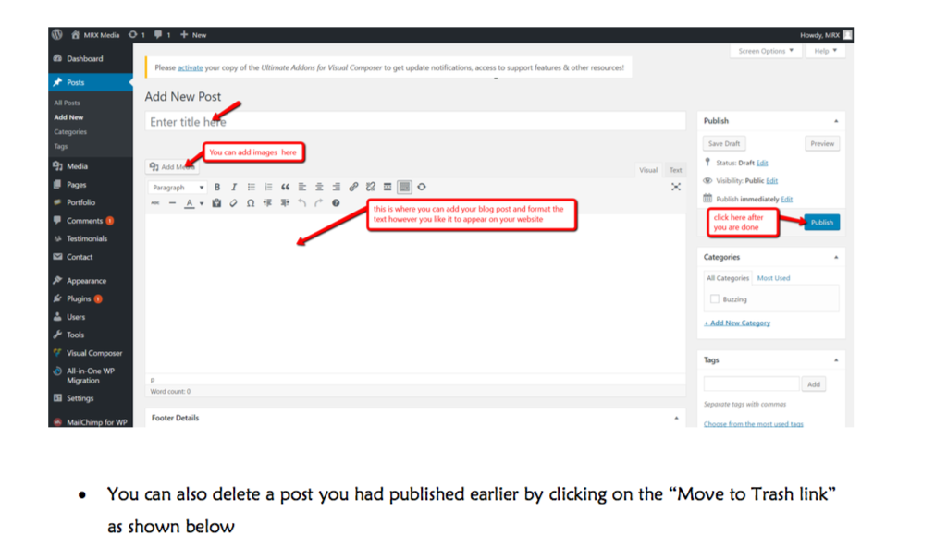Click the WordPress logo in the admin bar
Viewport: 935px width, 560px height.
tap(57, 34)
